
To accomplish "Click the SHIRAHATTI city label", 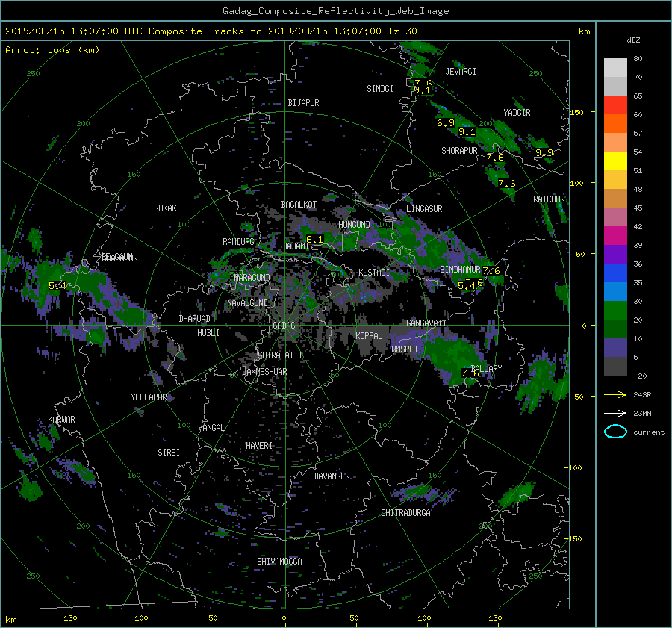I will tap(280, 355).
